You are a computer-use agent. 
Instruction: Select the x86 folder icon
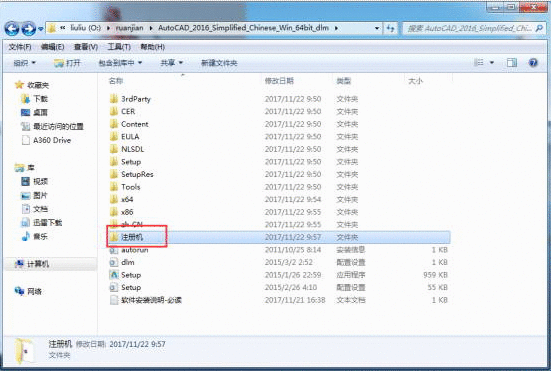point(114,212)
